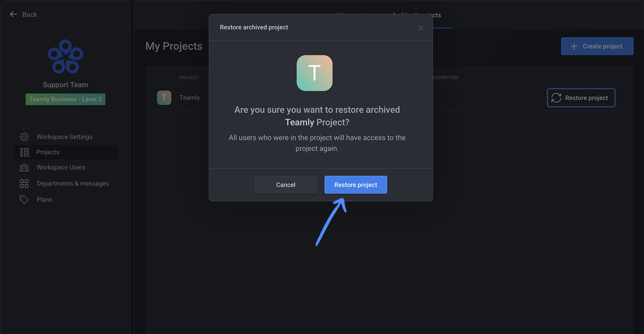Open Projects in the sidebar

66,152
